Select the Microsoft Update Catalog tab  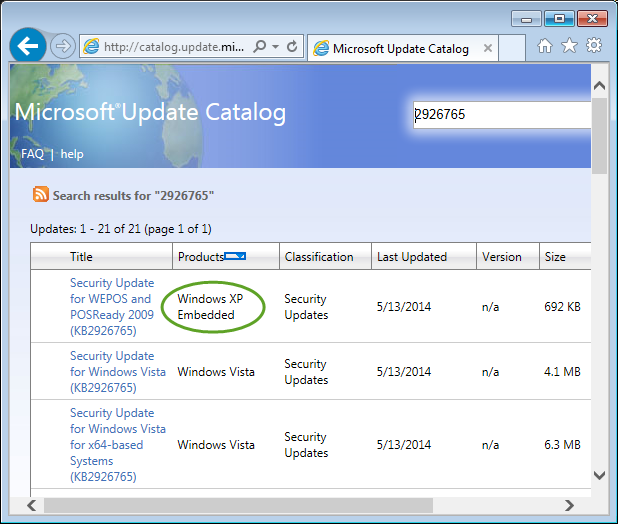coord(400,48)
